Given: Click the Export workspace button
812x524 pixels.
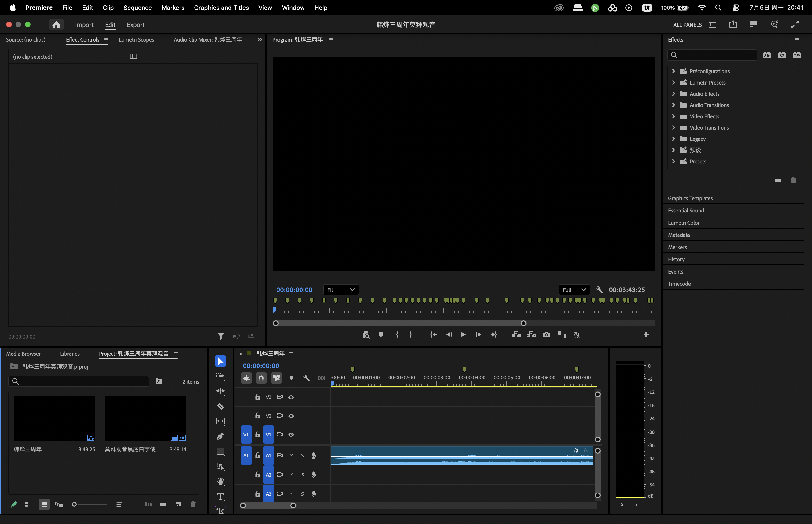Looking at the screenshot, I should click(136, 25).
